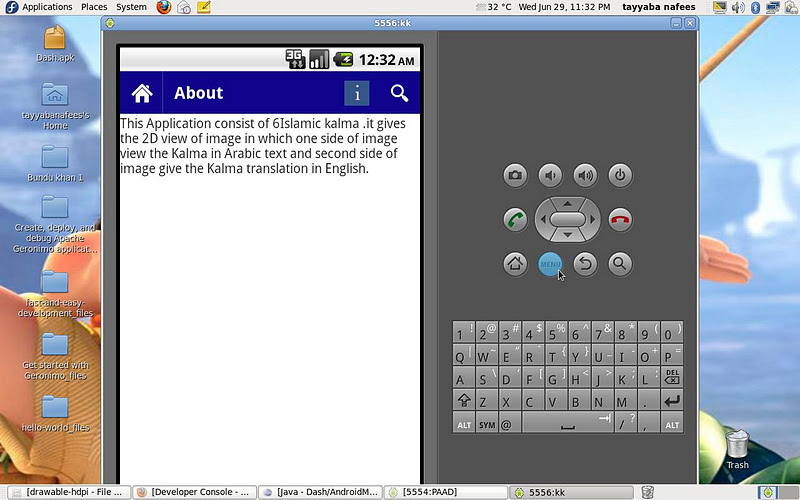This screenshot has width=800, height=500.
Task: Click the emulator hardware Home button
Action: click(515, 264)
